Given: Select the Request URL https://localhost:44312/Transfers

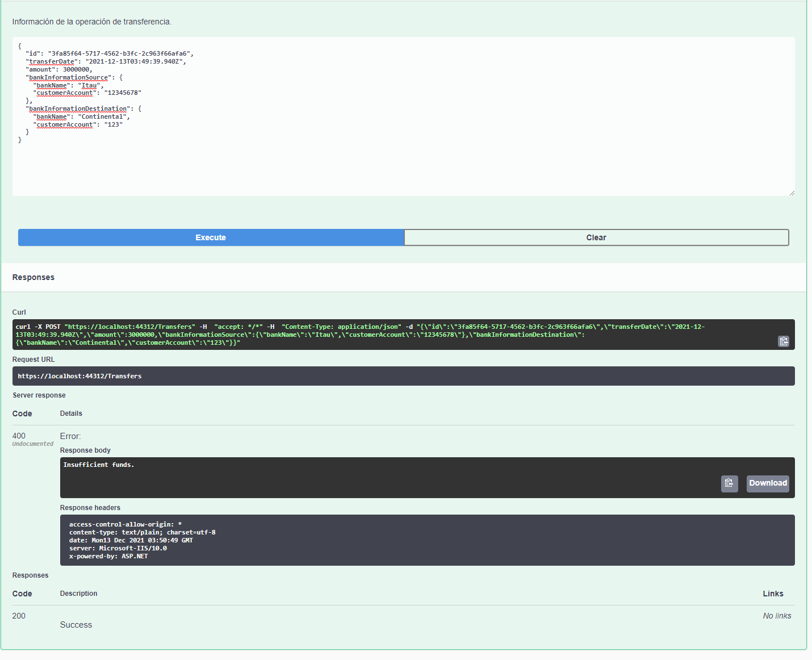Looking at the screenshot, I should coord(79,375).
